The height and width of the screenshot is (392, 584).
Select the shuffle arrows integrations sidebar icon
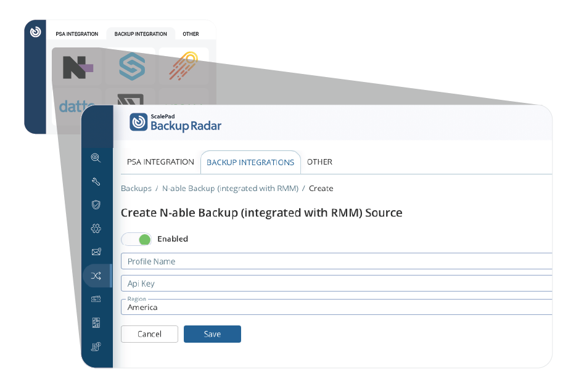tap(96, 276)
